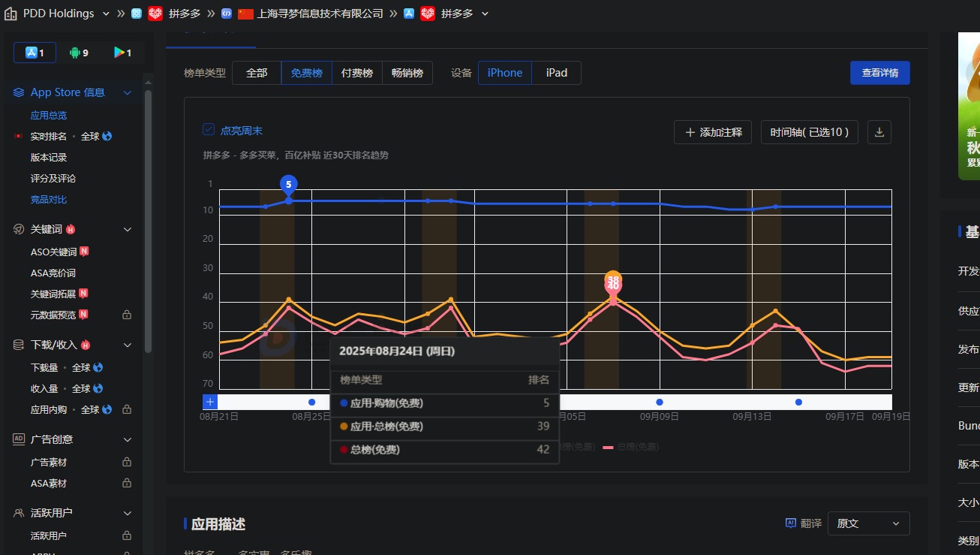Image resolution: width=980 pixels, height=555 pixels.
Task: Click the lock icon beside 广告素材
Action: click(127, 463)
